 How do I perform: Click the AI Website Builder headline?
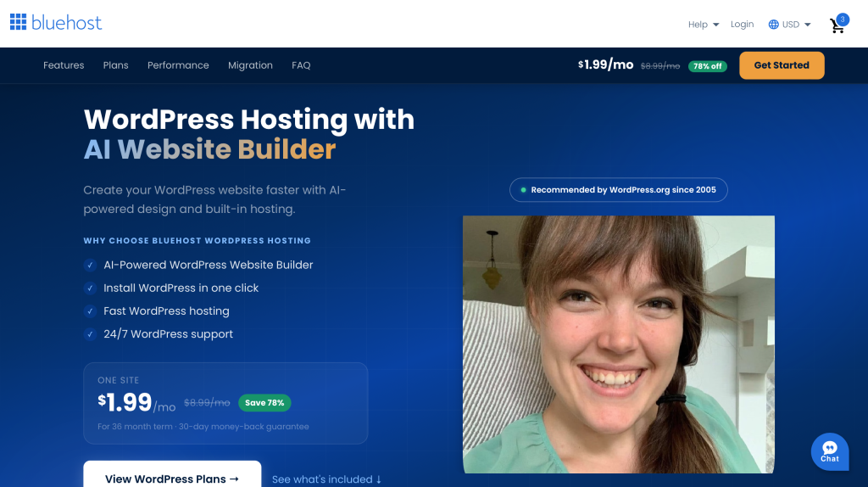(210, 149)
